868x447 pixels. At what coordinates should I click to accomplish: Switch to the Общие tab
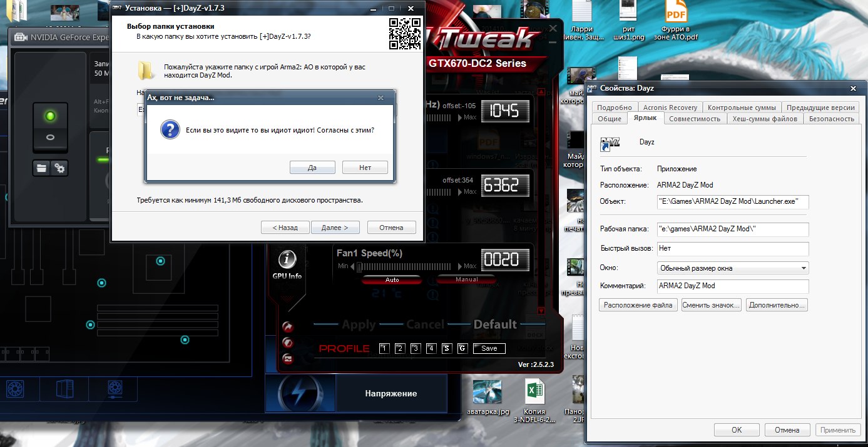[610, 118]
